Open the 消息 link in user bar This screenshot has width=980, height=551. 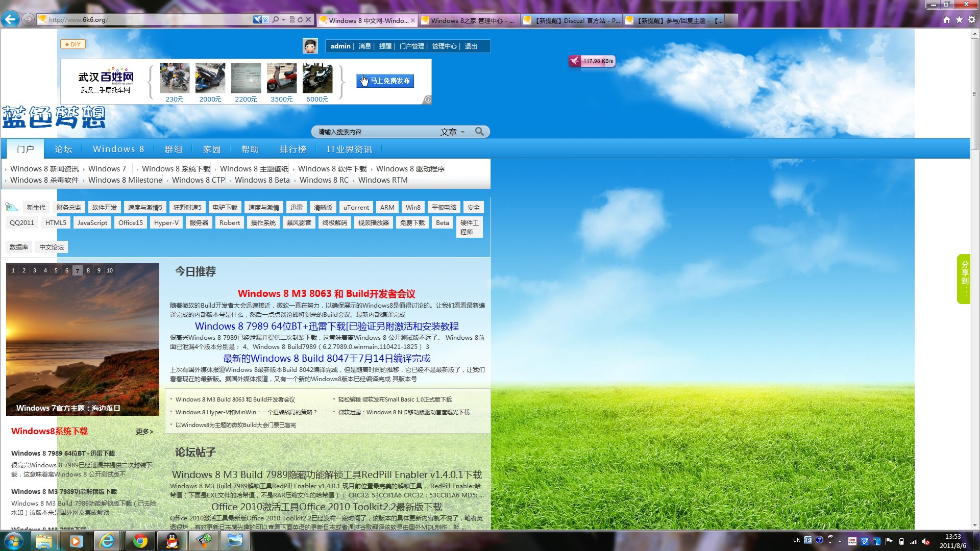pos(364,46)
